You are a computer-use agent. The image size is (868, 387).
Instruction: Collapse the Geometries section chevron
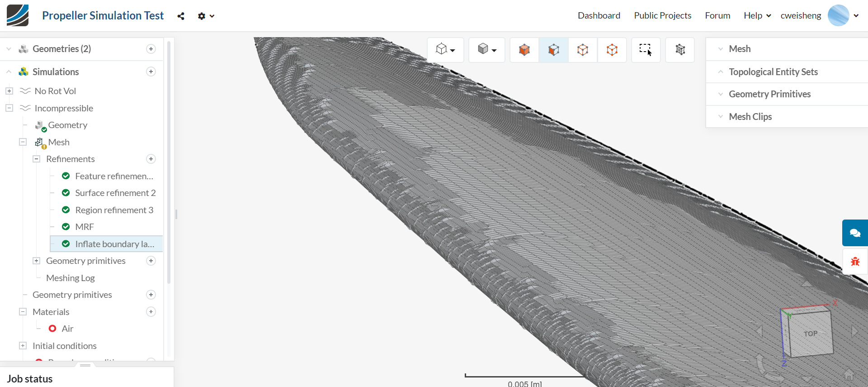(x=9, y=49)
